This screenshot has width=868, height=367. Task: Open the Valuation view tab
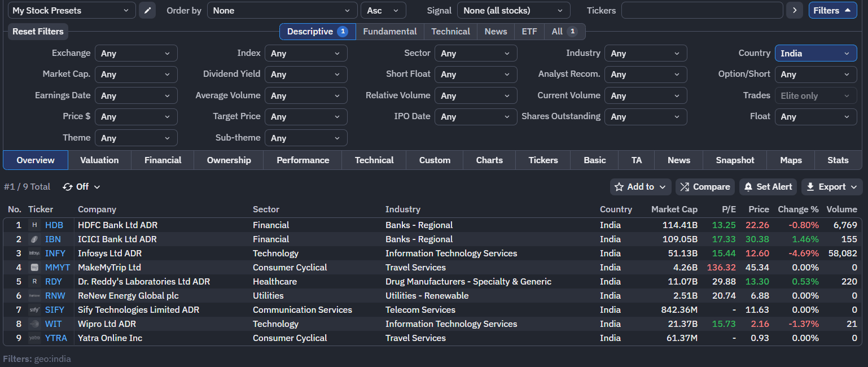99,160
